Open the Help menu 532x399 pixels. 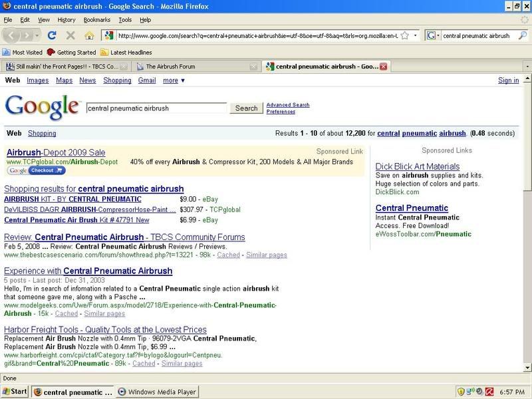[145, 20]
